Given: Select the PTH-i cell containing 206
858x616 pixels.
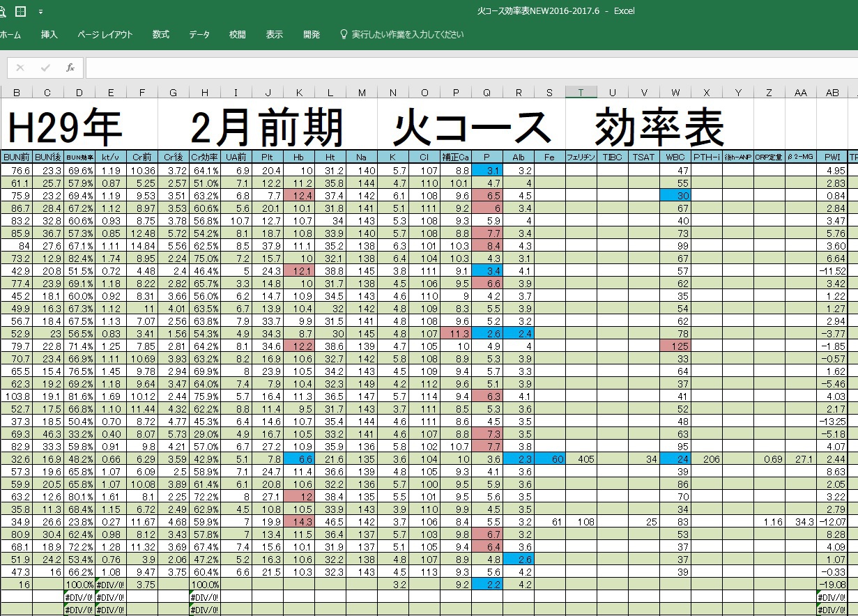Looking at the screenshot, I should point(706,459).
